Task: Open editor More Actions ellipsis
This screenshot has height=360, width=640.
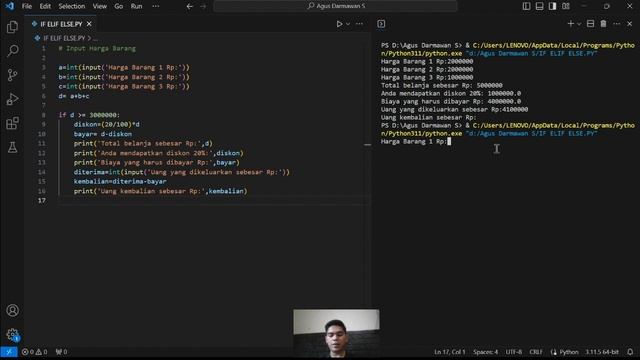Action: pos(359,24)
